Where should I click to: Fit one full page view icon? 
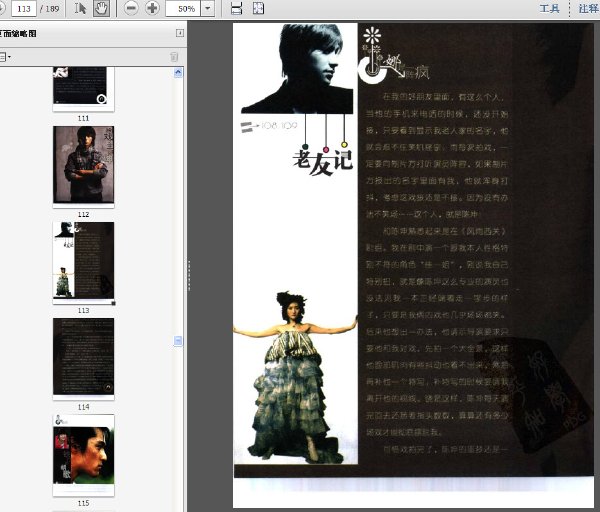tap(259, 8)
